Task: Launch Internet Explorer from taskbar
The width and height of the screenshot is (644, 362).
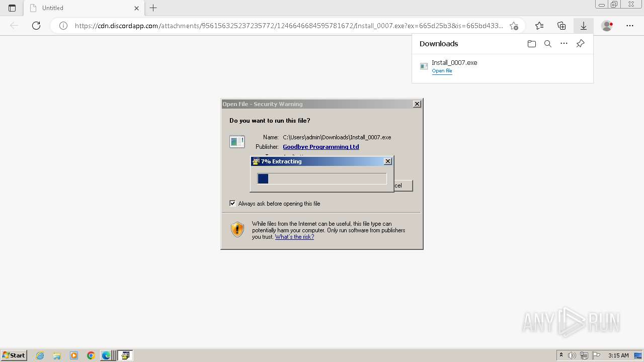Action: point(40,355)
